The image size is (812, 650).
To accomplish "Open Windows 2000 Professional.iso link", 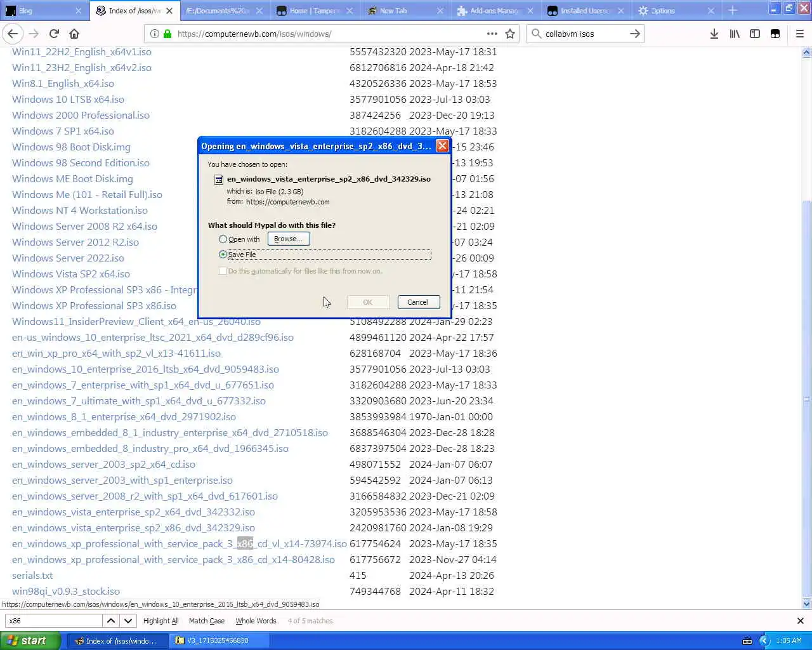I will tap(81, 116).
